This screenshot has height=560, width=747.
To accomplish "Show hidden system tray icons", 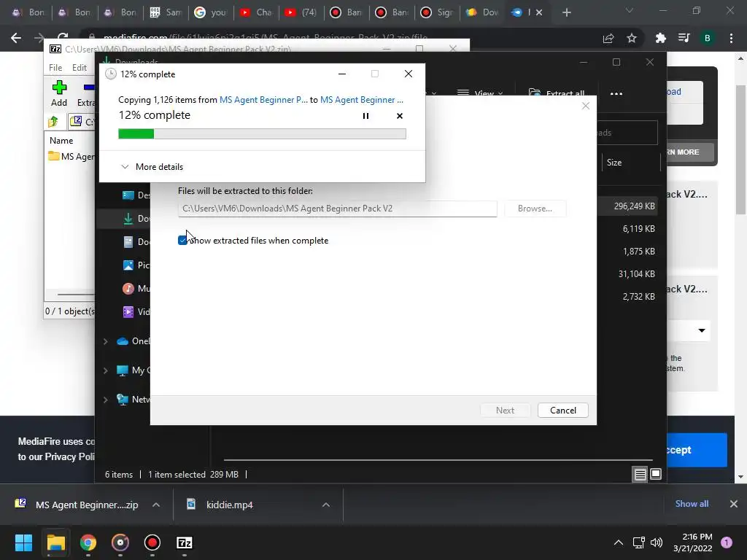I will (x=619, y=542).
